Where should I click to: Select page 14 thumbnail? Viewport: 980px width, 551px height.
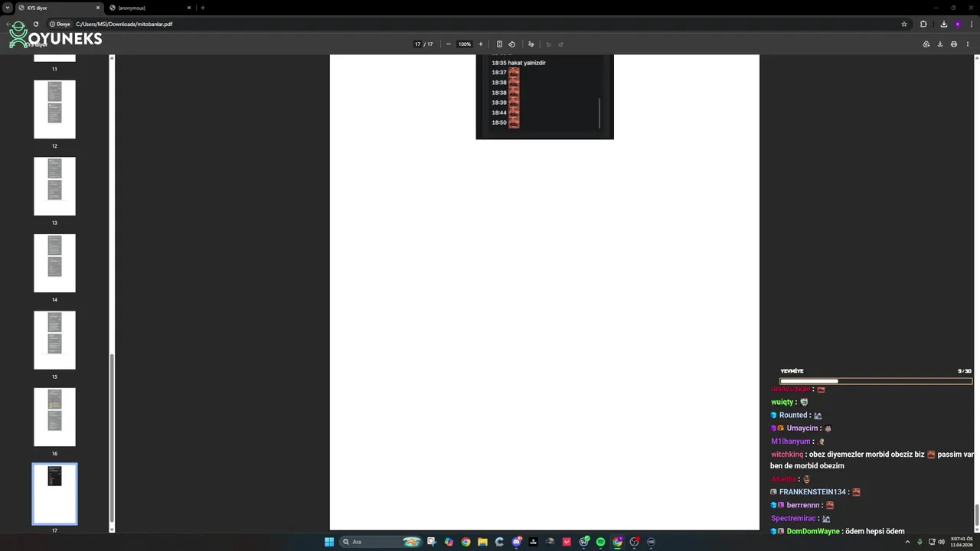pyautogui.click(x=54, y=263)
